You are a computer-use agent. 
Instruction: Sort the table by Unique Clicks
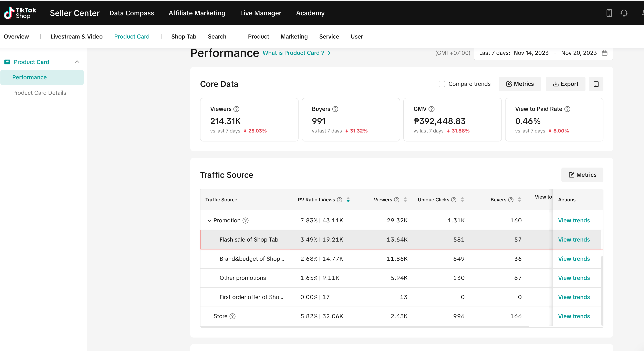[x=462, y=200]
